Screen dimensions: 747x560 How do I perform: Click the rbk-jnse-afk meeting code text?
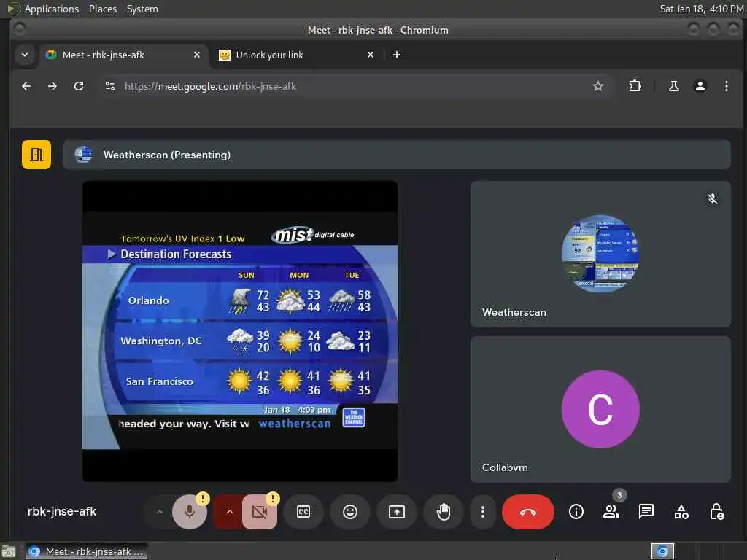pyautogui.click(x=62, y=511)
